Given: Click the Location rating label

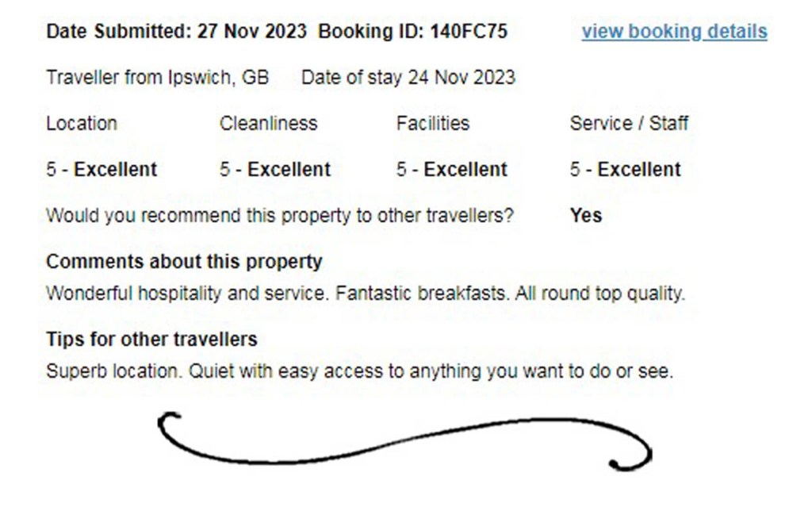Looking at the screenshot, I should pos(82,124).
